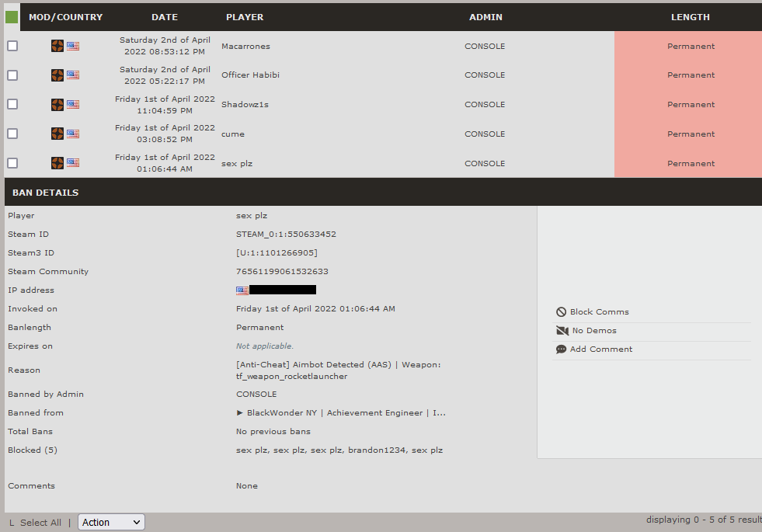Click the 'displaying 0 - 5 of 5' results text
Image resolution: width=762 pixels, height=532 pixels.
[704, 520]
